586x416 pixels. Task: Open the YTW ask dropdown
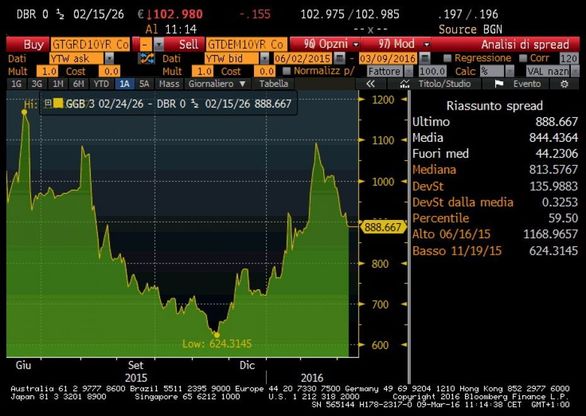click(x=109, y=58)
